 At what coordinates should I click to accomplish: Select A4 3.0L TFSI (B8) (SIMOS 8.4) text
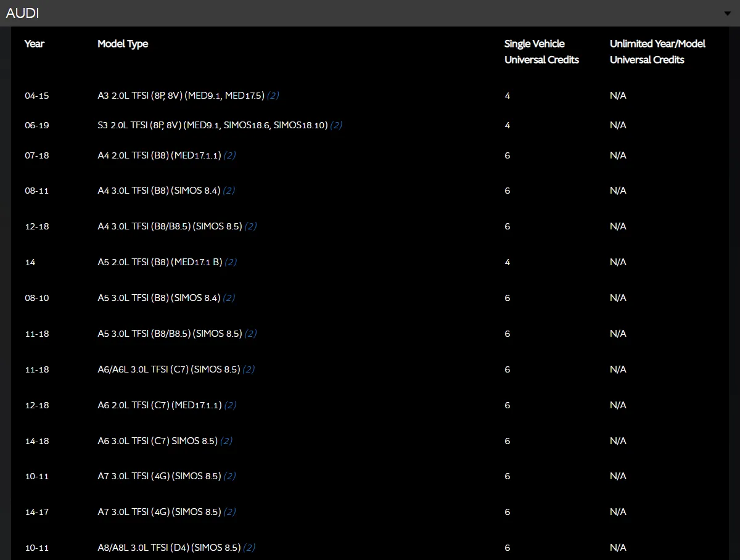tap(158, 191)
